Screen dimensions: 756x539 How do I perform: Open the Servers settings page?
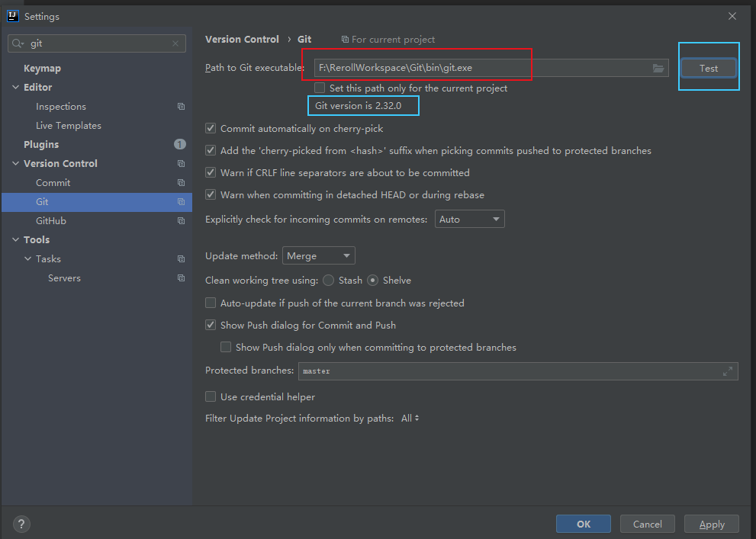click(x=64, y=278)
